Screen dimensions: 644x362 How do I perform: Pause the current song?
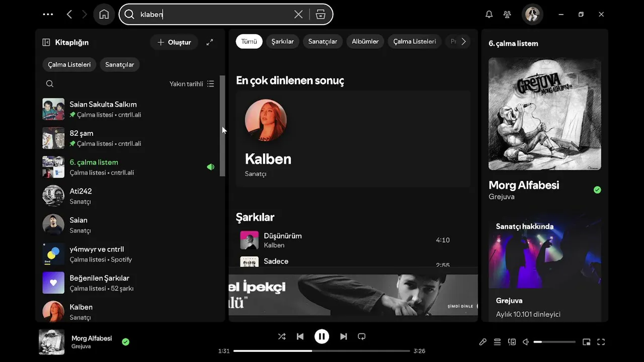[322, 336]
